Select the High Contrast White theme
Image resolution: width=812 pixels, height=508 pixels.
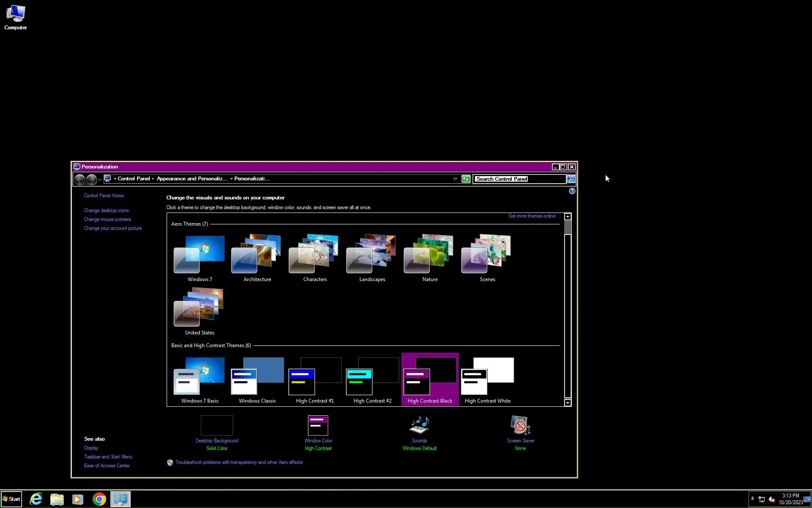487,379
